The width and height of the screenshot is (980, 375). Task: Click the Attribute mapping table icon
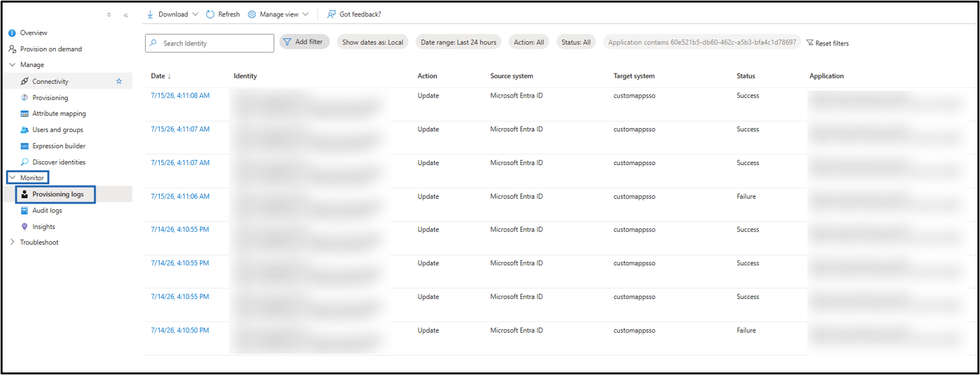pyautogui.click(x=25, y=114)
